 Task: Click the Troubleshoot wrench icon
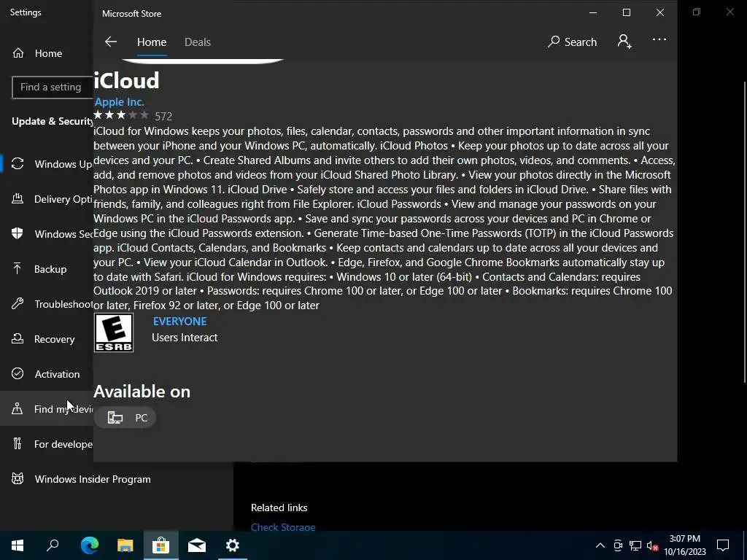point(18,304)
